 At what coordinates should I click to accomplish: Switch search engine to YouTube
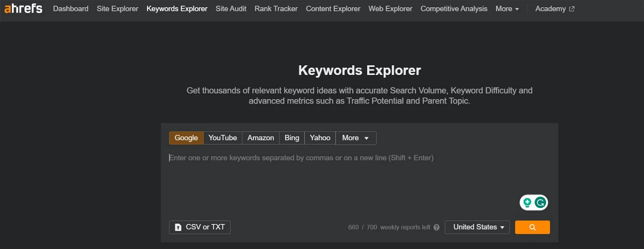click(x=223, y=138)
